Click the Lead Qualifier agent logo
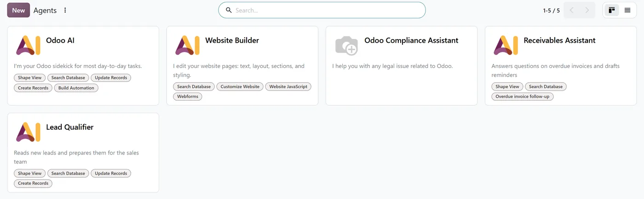This screenshot has width=644, height=199. tap(28, 132)
